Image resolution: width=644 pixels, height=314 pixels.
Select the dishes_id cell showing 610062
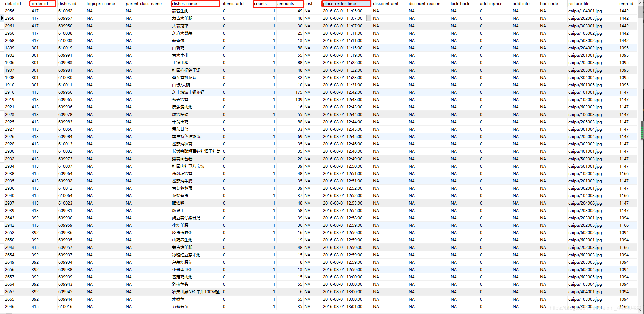tap(65, 11)
